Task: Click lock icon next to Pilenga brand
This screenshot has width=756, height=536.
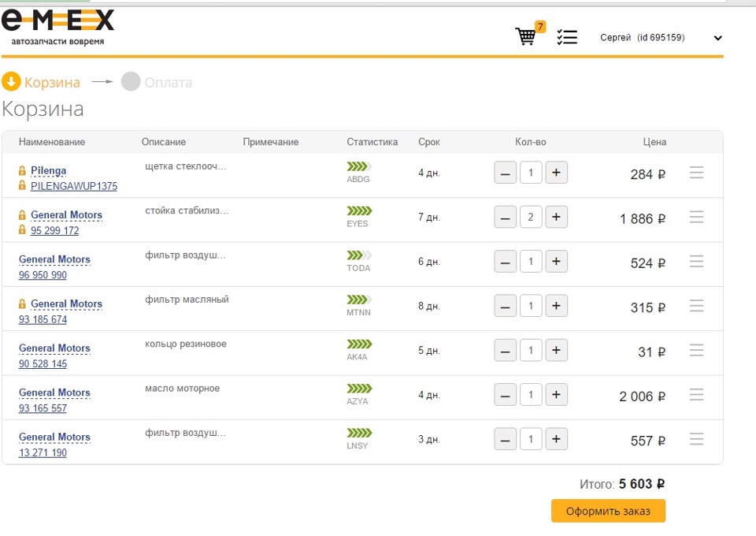Action: (23, 170)
